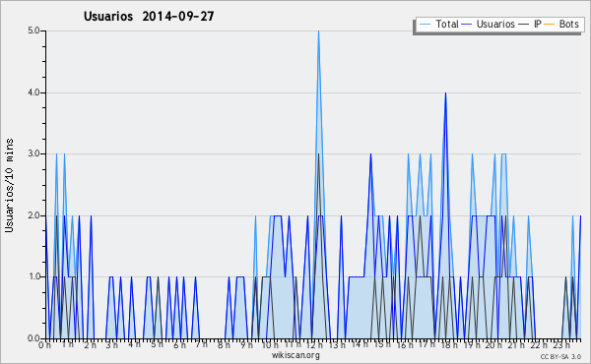This screenshot has height=364, width=591.
Task: Click the 'wikiscan.org' label below the chart
Action: (295, 355)
